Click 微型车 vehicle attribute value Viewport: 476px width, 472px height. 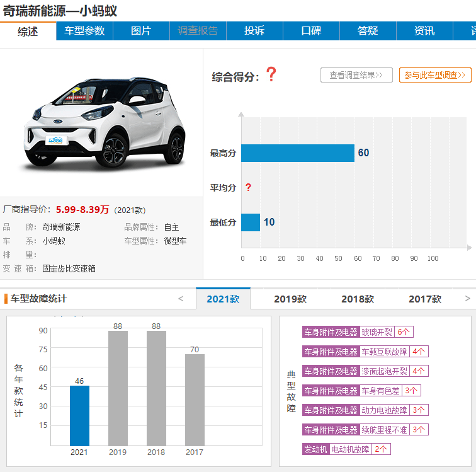[176, 241]
